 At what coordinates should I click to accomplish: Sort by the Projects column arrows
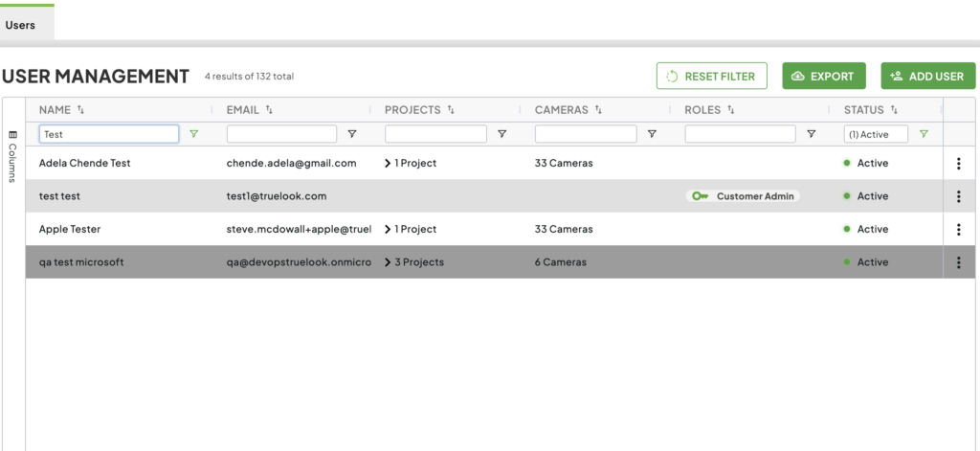pos(451,109)
